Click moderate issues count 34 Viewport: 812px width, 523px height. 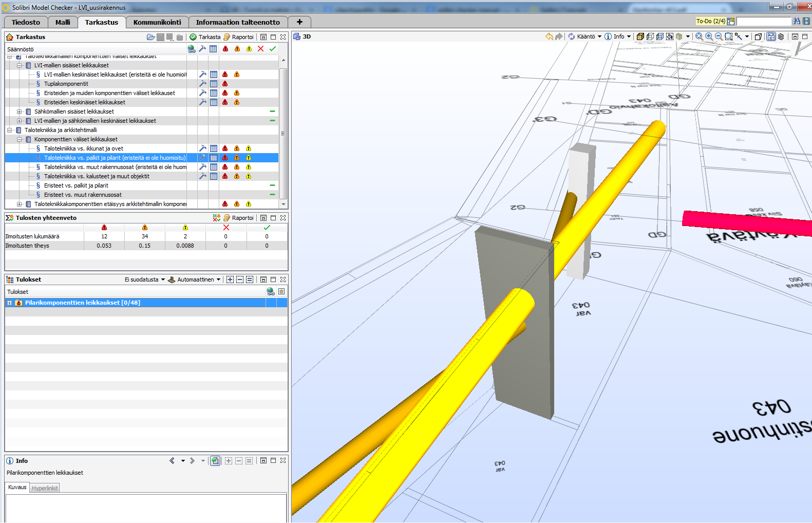(x=145, y=236)
